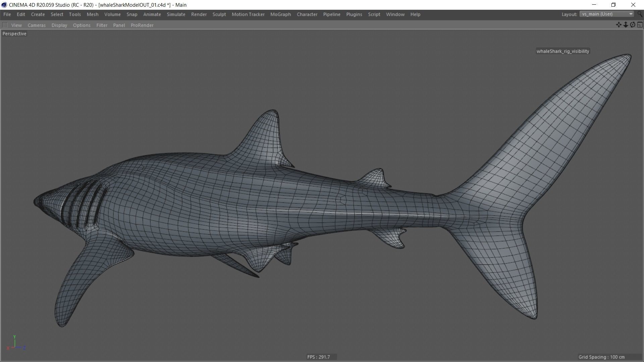This screenshot has height=362, width=644.
Task: Toggle the active view maximize icon
Action: tap(640, 25)
